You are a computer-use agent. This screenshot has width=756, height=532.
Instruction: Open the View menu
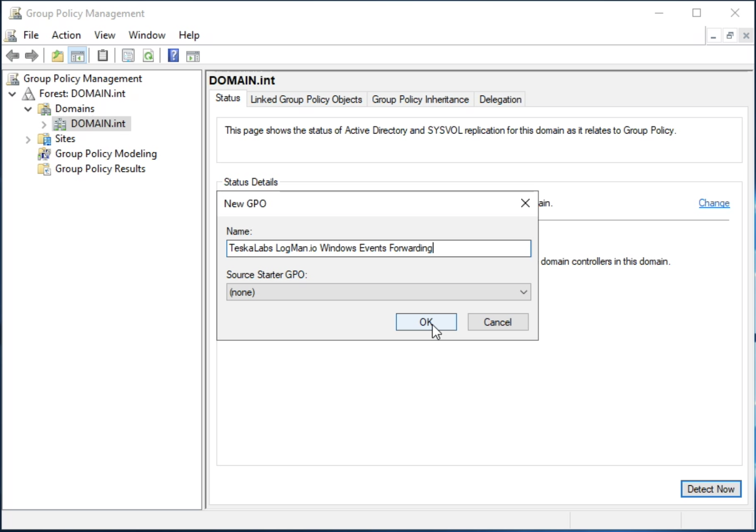click(x=105, y=35)
